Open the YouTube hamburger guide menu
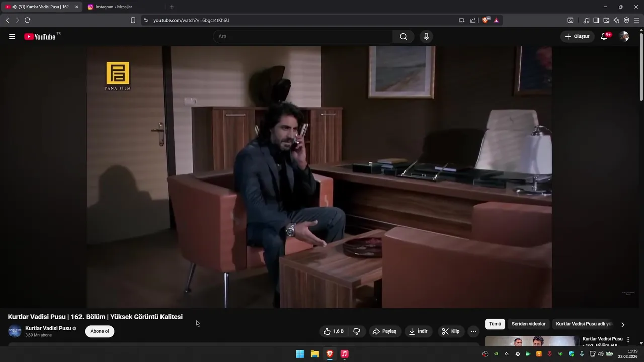 (x=12, y=37)
